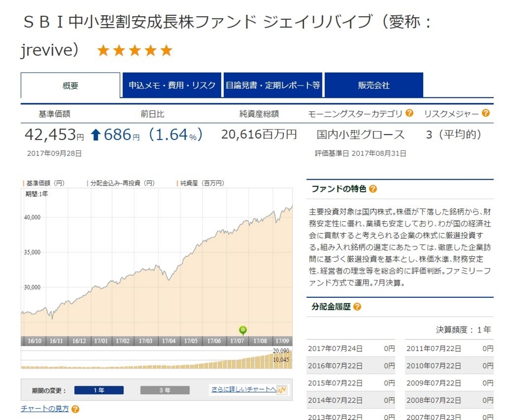Viewport: 508px width, 420px height.
Task: Open the リスクメジャー help icon
Action: tap(485, 114)
